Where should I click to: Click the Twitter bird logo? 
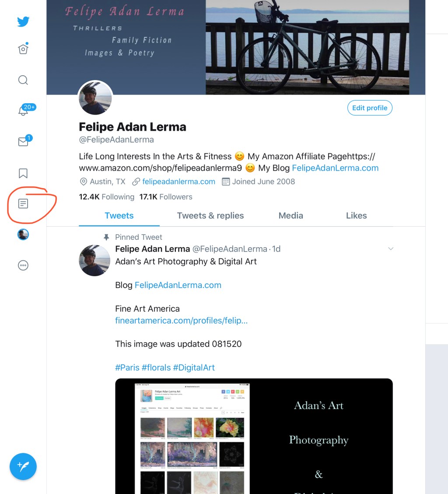tap(23, 21)
